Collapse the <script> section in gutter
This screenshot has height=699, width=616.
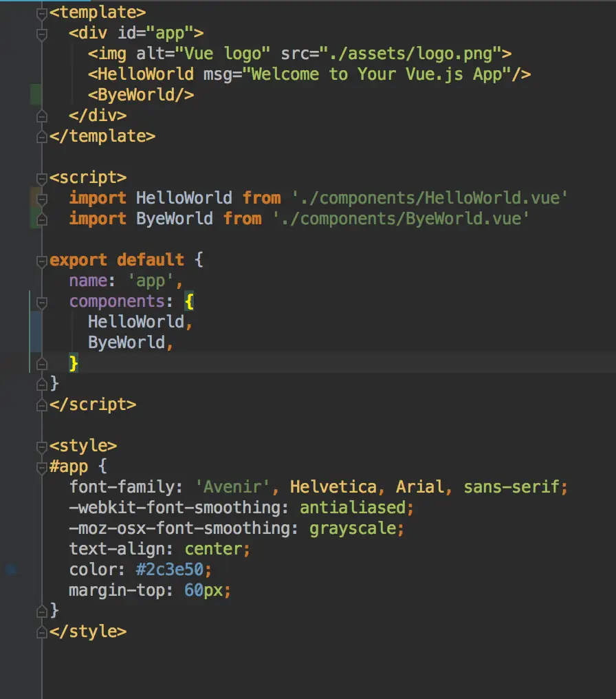coord(42,178)
